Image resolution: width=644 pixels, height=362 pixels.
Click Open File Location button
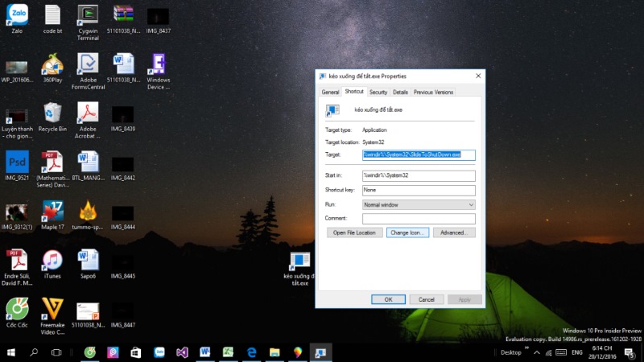pyautogui.click(x=354, y=232)
